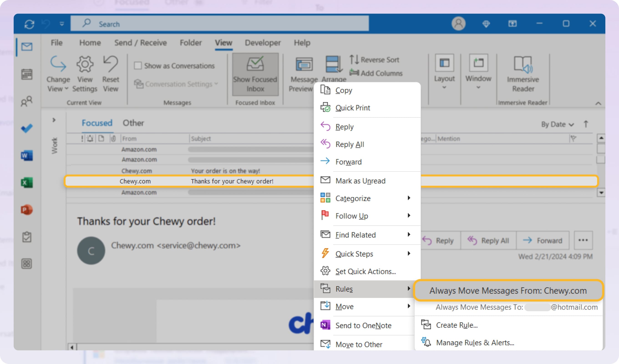Toggle the ascending sort arrow beside By Date
This screenshot has height=364, width=619.
pos(586,124)
